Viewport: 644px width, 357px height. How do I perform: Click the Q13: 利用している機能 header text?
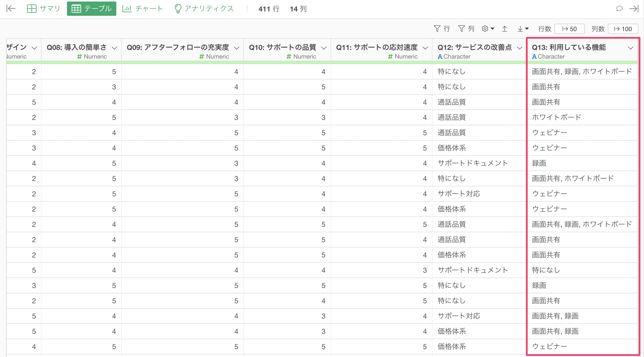pos(569,47)
